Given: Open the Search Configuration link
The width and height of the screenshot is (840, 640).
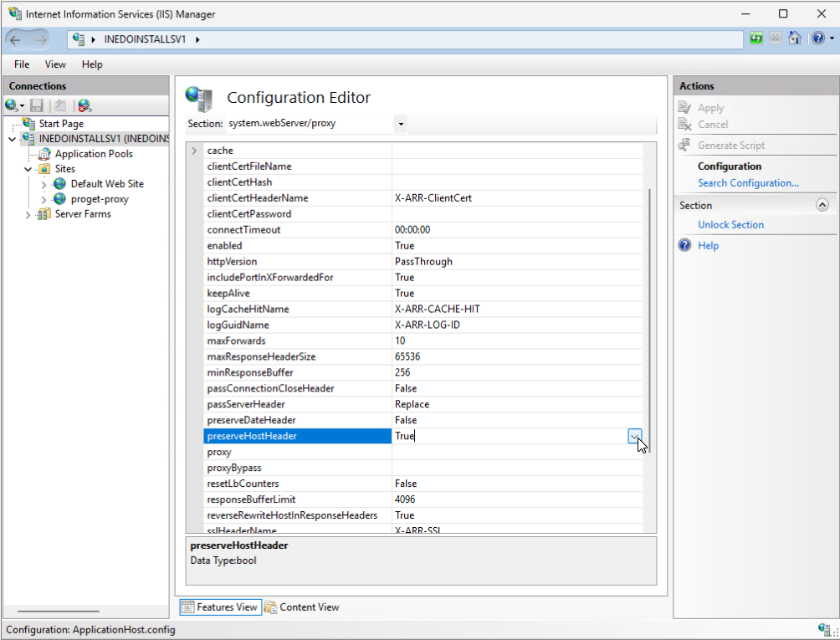Looking at the screenshot, I should pos(748,182).
